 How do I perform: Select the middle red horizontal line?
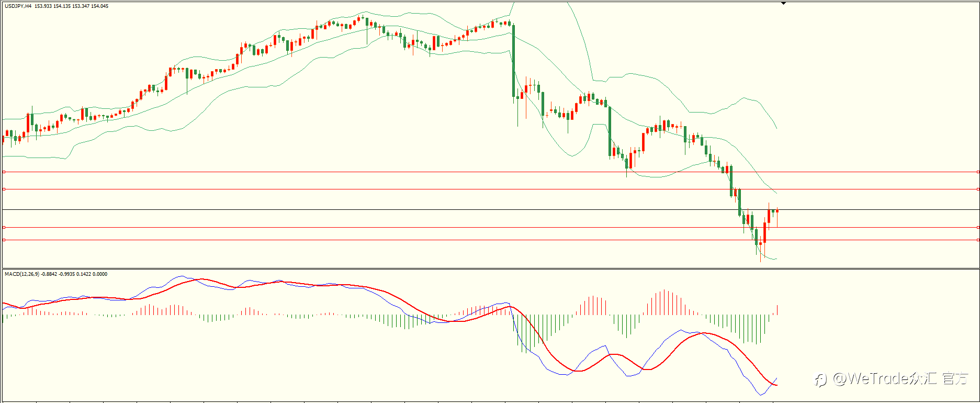pos(490,227)
